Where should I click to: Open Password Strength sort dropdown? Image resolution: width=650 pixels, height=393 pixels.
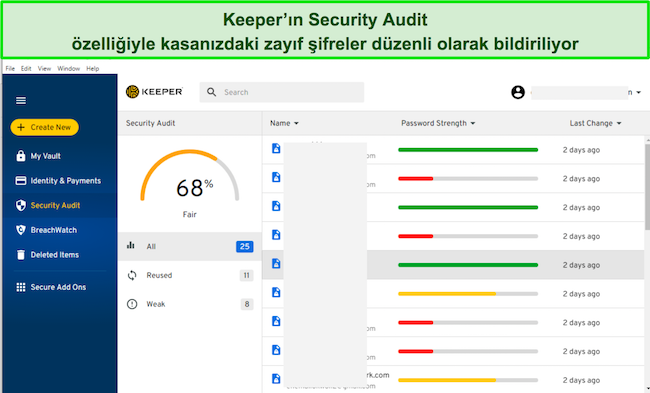(x=438, y=123)
